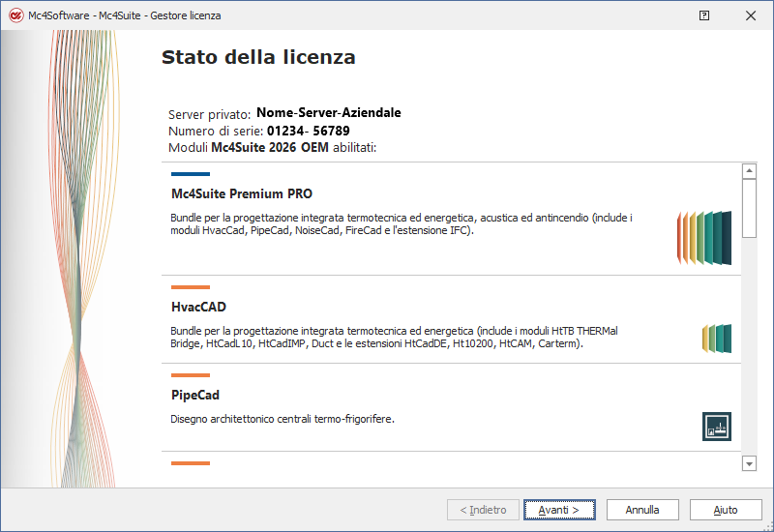The width and height of the screenshot is (774, 532).
Task: Select the Mc4Suite Premium PRO heading
Action: tap(242, 193)
